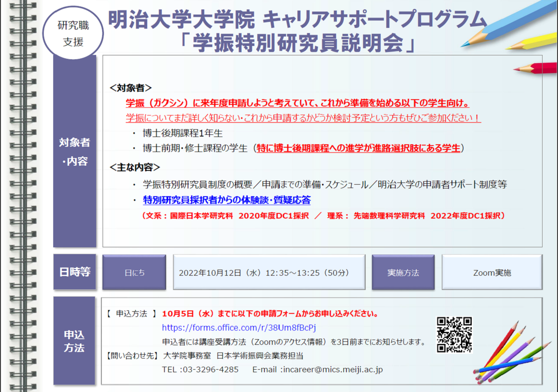This screenshot has width=558, height=392.
Task: Click the text 文系：国際日本学研究科 2020年度DC1採択
Action: 229,216
